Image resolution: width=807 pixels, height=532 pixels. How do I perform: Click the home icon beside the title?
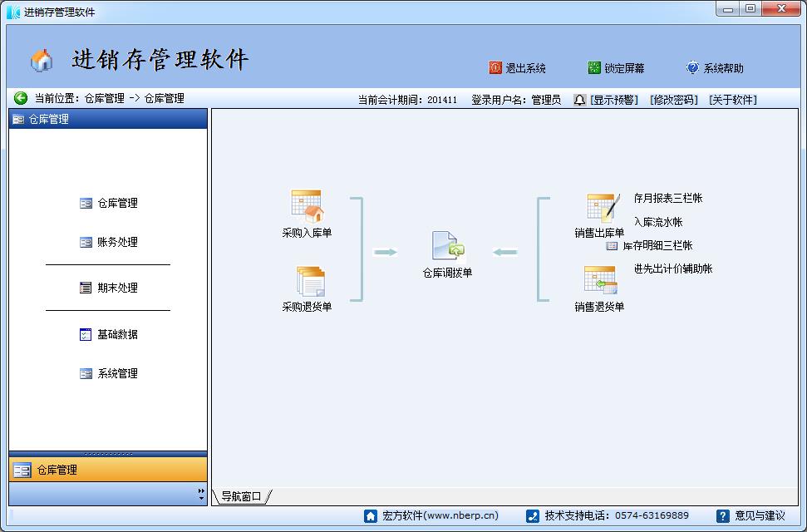point(42,61)
